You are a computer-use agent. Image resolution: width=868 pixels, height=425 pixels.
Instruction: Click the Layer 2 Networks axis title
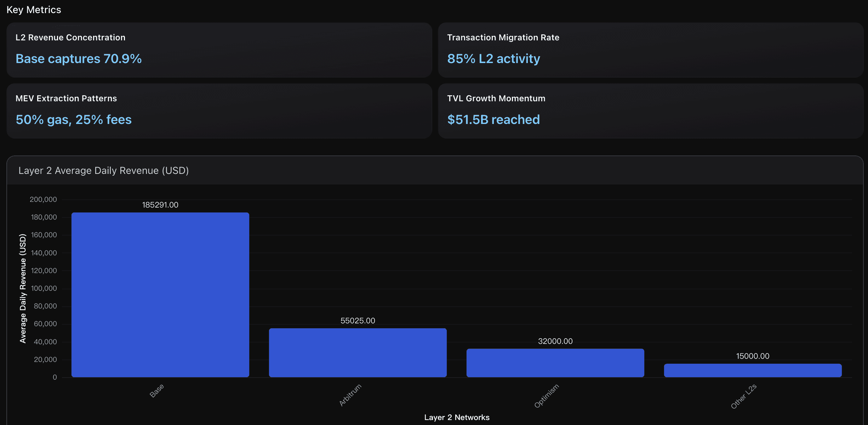coord(457,418)
